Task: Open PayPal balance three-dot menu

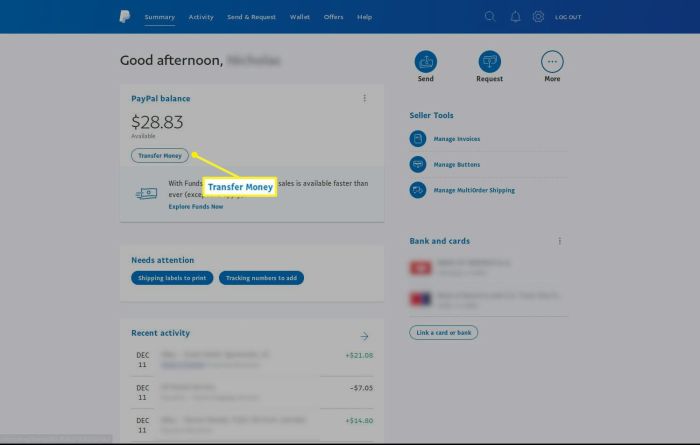Action: point(365,98)
